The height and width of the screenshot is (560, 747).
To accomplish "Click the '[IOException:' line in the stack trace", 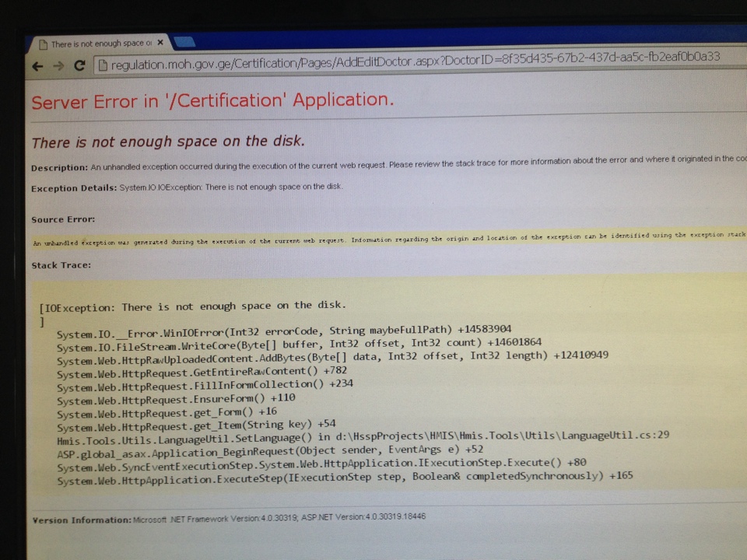I will coord(192,306).
